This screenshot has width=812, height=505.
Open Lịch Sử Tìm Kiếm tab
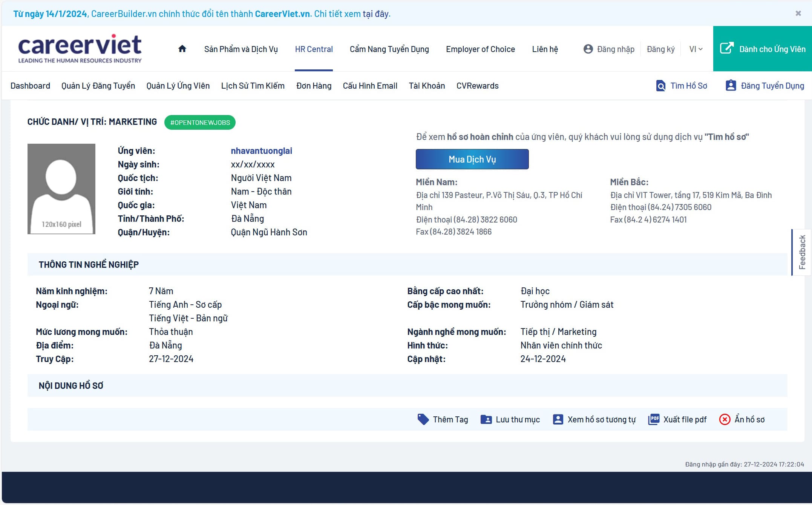pos(253,86)
